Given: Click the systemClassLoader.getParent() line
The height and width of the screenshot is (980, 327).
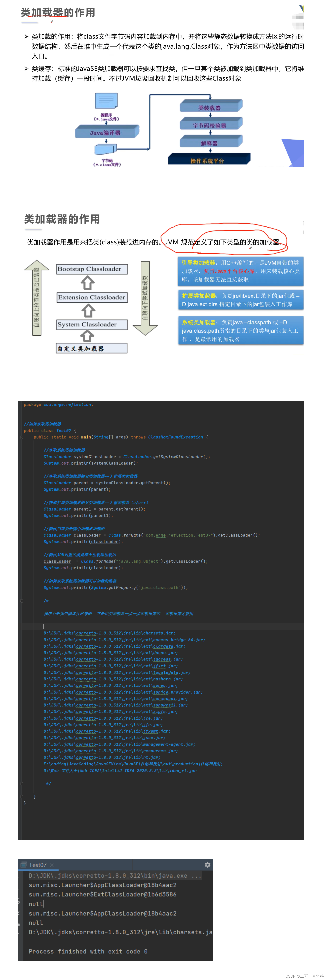Looking at the screenshot, I should coord(107,483).
